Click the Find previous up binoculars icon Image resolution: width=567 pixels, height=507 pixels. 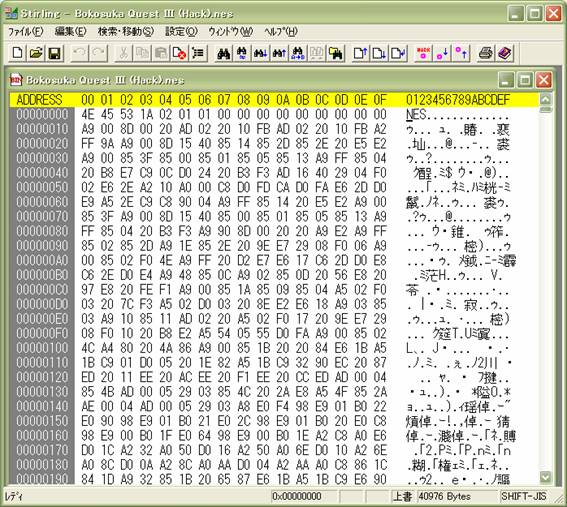pos(279,53)
